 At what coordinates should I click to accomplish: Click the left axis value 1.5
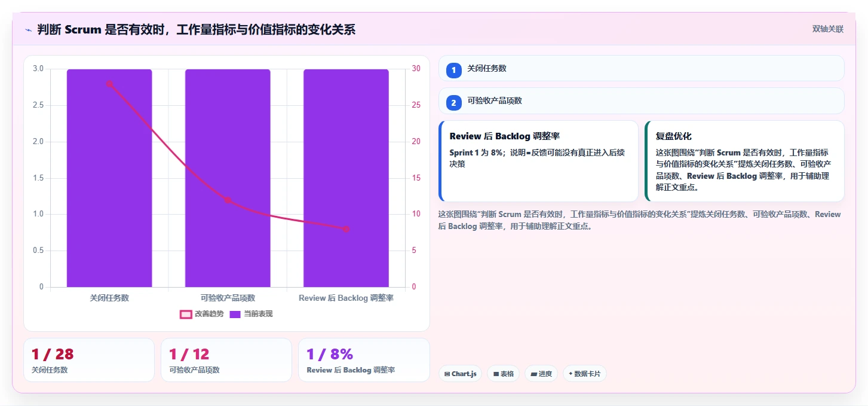pos(38,178)
